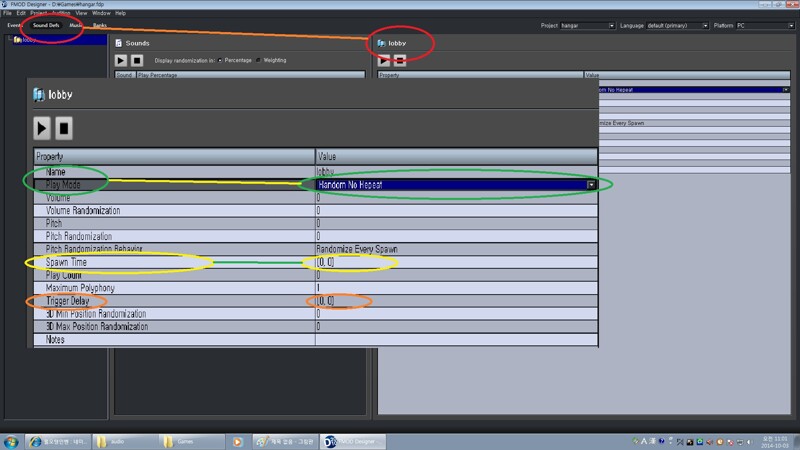Open the Internet Explorer taskbar window

coord(57,441)
